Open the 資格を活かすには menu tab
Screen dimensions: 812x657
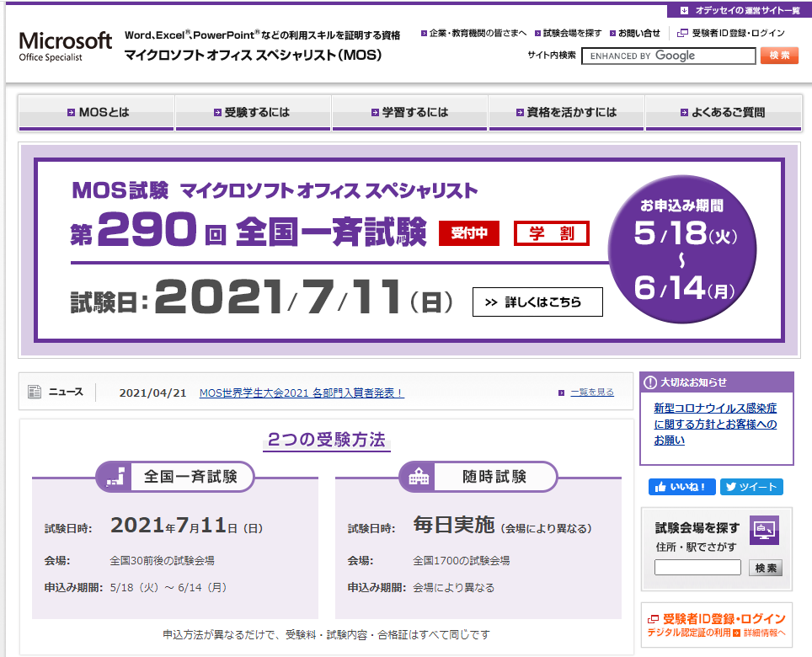click(x=567, y=112)
